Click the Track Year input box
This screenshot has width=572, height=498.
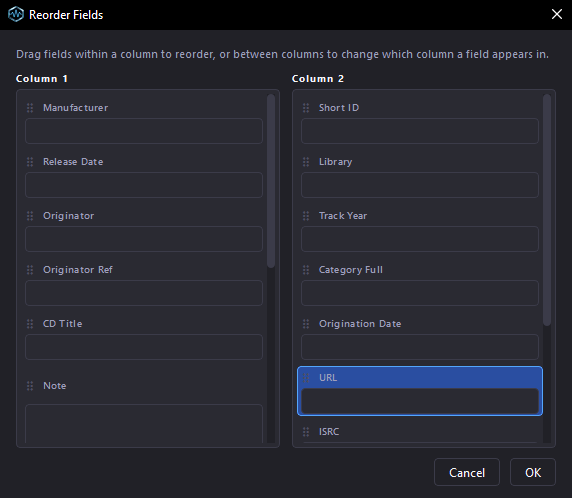point(420,239)
